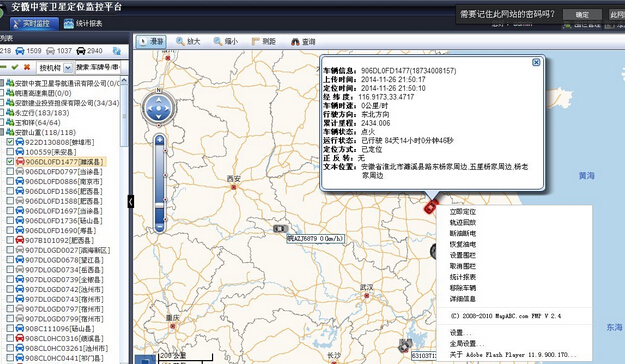625x364 pixels.
Task: Click the map compass pan control
Action: click(159, 108)
